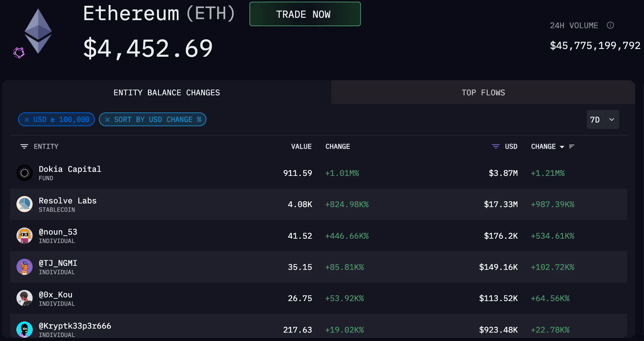The height and width of the screenshot is (341, 644).
Task: Open the 24H Volume info tooltip icon
Action: (x=610, y=25)
